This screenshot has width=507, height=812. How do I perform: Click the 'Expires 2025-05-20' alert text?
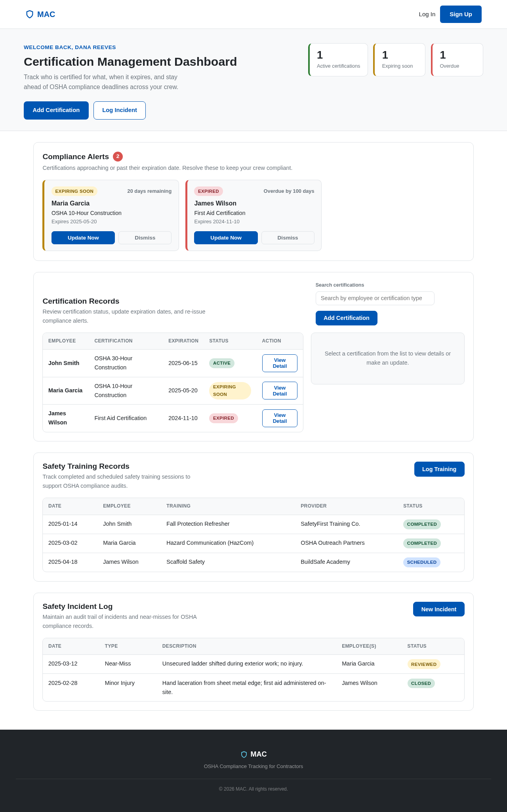74,222
